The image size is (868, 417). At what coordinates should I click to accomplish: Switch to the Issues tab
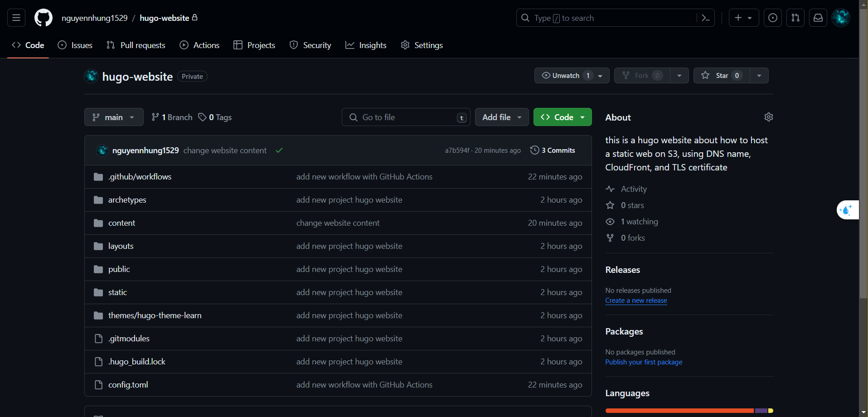click(75, 45)
